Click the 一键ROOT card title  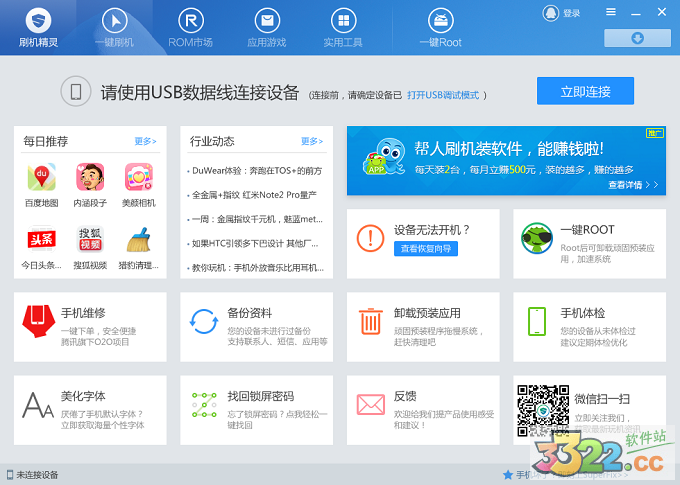588,229
